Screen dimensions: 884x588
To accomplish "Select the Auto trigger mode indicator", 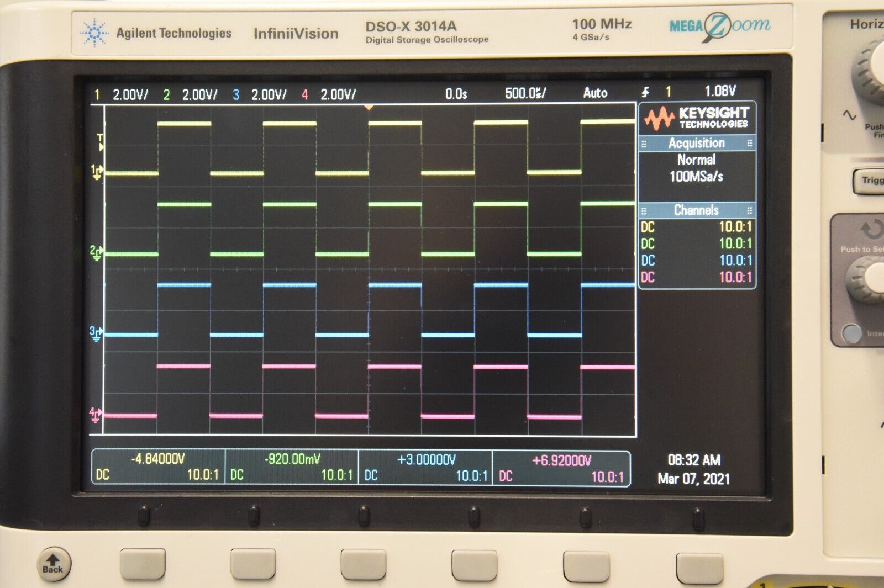I will (596, 93).
